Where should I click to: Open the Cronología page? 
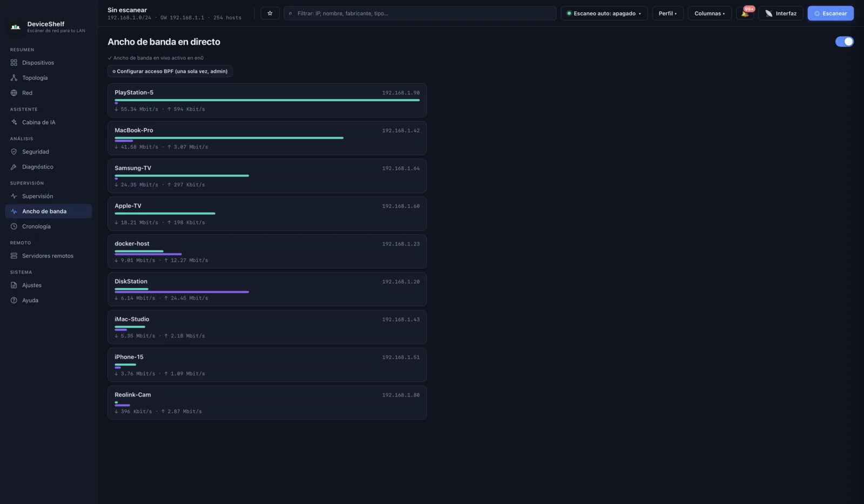click(49, 227)
